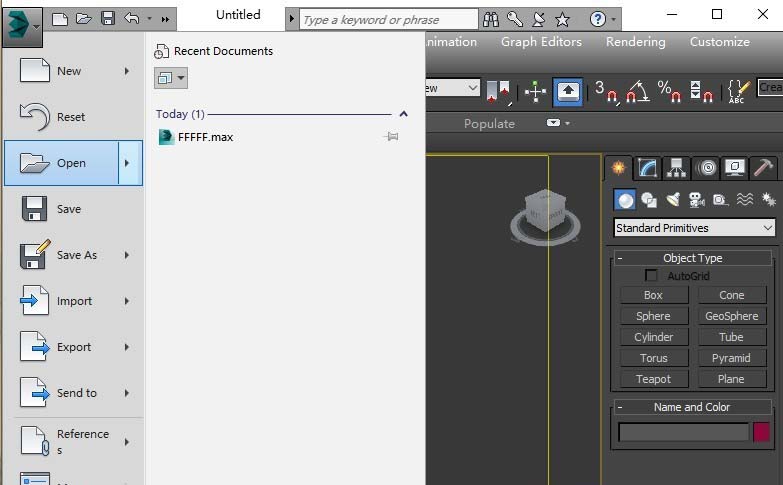Switch to the Create command panel tab

618,167
